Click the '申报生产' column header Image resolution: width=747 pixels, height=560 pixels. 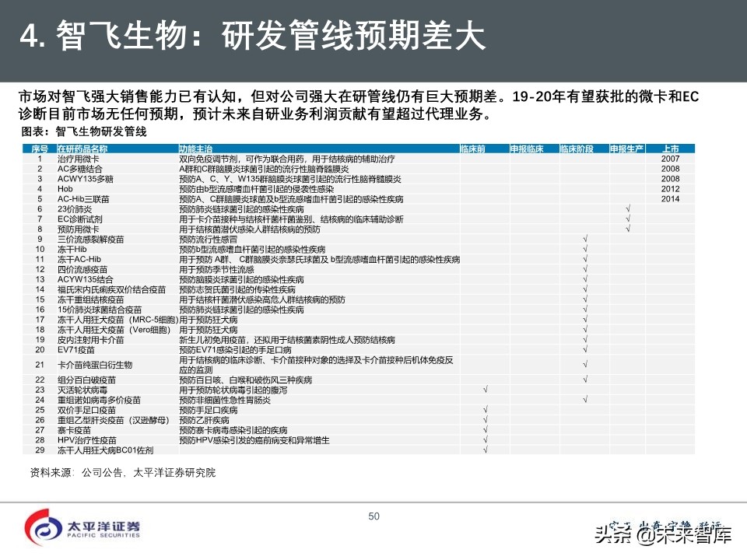[x=627, y=149]
